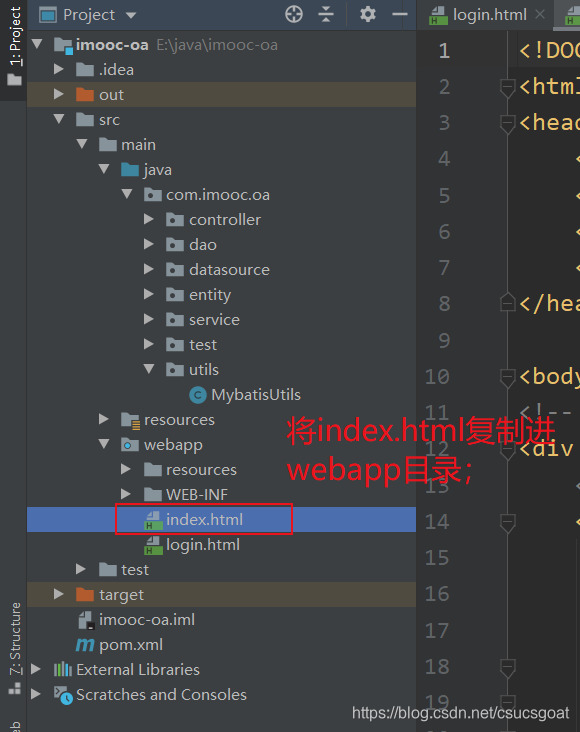Click the controller package folder icon
This screenshot has height=732, width=580.
point(175,219)
